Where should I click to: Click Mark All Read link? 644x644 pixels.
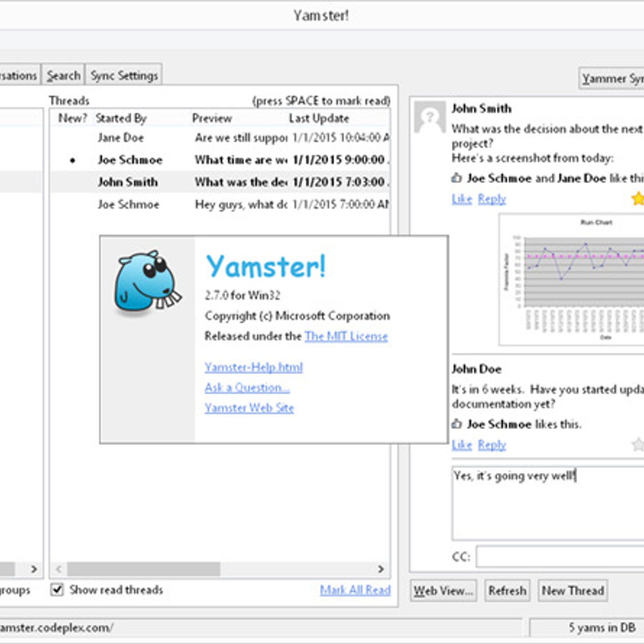coord(355,590)
